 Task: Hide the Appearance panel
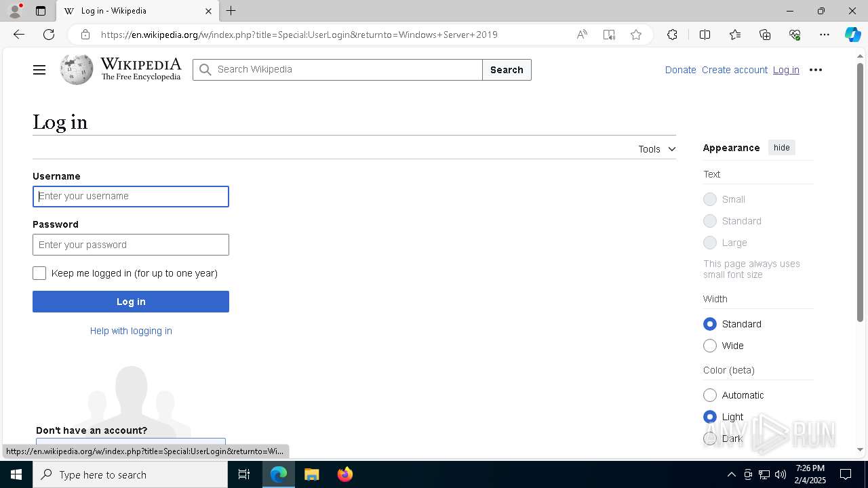pos(782,148)
